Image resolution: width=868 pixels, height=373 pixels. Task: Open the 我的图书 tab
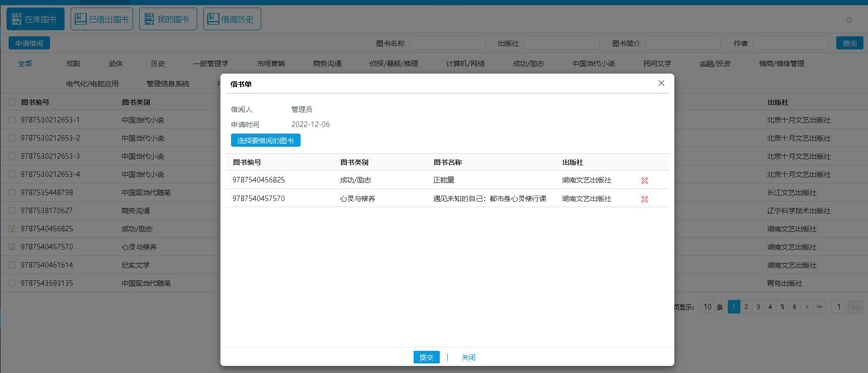pos(168,19)
